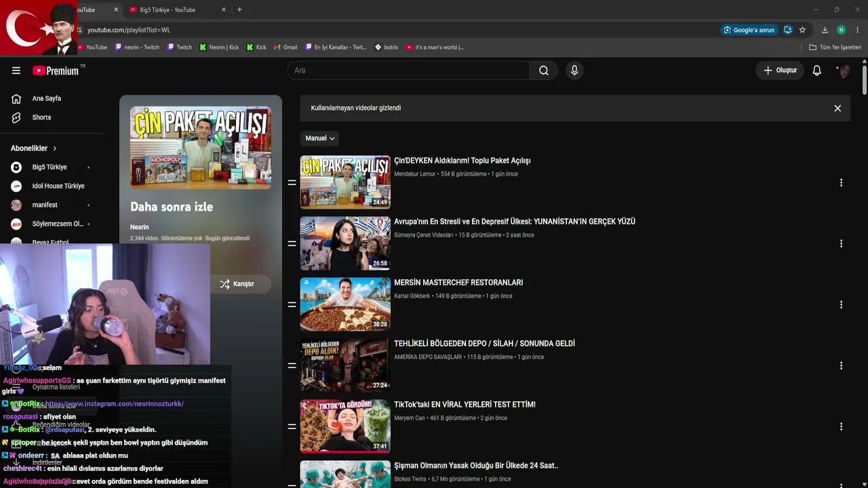Open options for TEHLİKELİ BÖLGEDEN DEPO video
Screen dimensions: 868x488
click(x=841, y=366)
